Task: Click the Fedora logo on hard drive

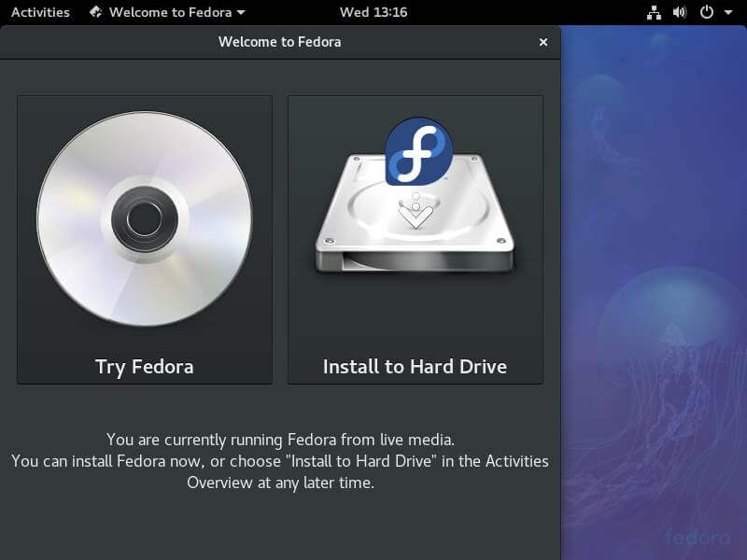Action: pos(418,151)
